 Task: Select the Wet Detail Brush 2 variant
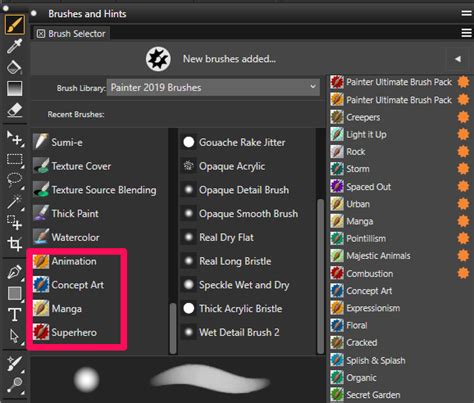pos(248,332)
